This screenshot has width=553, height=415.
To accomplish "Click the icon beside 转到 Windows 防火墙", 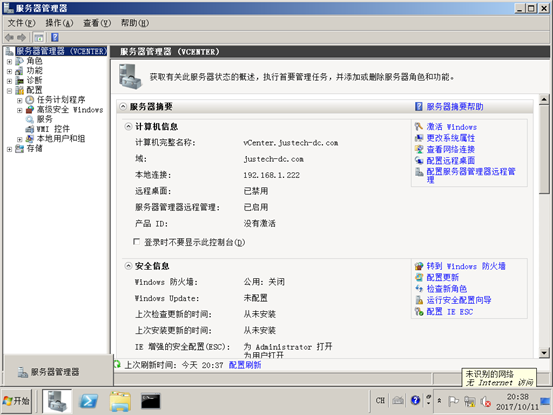I will 419,266.
